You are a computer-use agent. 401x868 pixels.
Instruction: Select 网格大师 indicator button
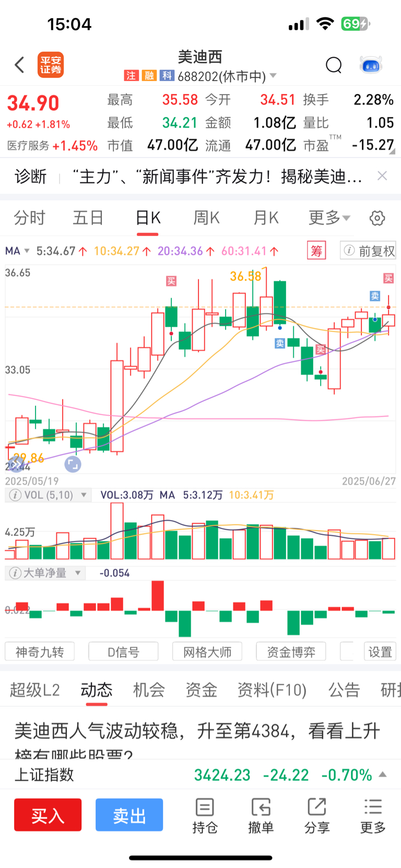click(x=207, y=652)
